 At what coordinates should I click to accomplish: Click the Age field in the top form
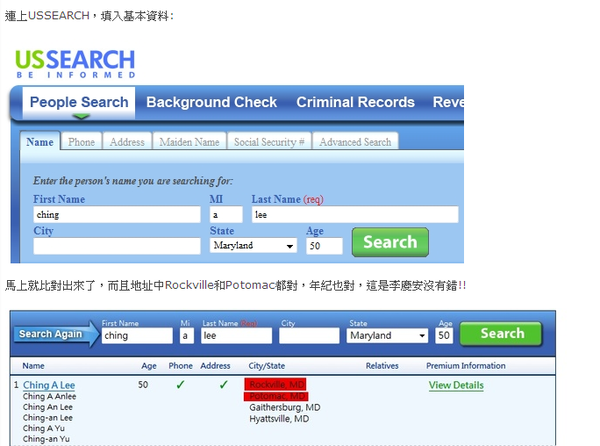coord(324,246)
